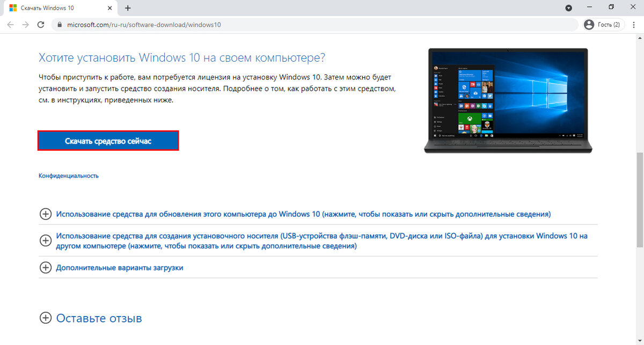Click the scrollbar down arrow
Viewport: 644px width, 345px height.
coord(639,339)
